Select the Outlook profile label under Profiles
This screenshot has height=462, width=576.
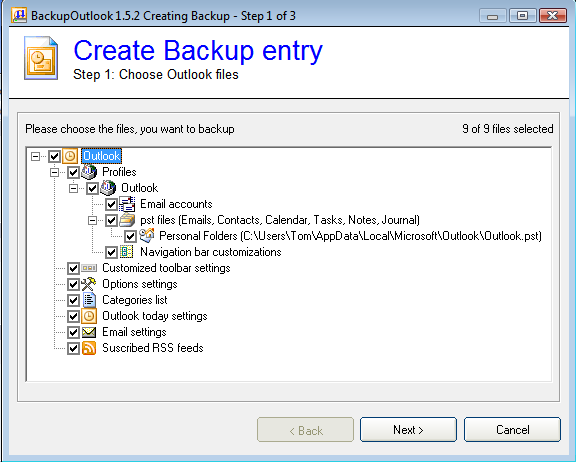tap(140, 188)
